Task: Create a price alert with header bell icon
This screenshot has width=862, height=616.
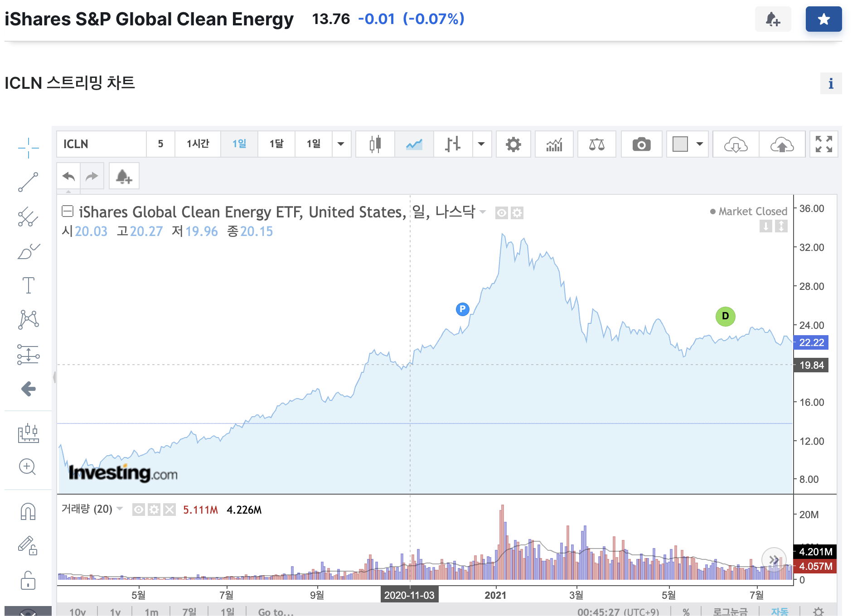Action: 773,19
